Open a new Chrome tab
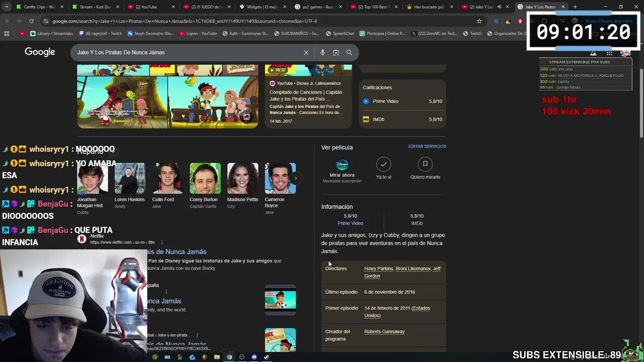This screenshot has width=644, height=362. coord(575,7)
